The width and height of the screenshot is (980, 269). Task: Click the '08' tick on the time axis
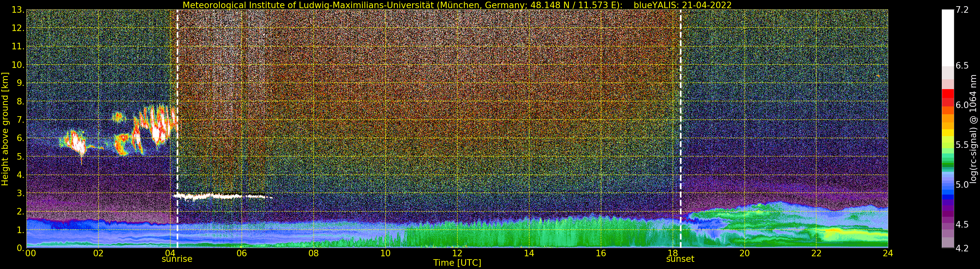tap(313, 253)
